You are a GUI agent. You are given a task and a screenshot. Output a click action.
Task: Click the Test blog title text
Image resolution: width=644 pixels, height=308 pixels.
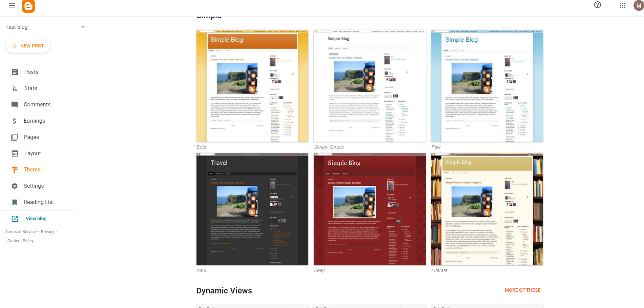tap(17, 27)
